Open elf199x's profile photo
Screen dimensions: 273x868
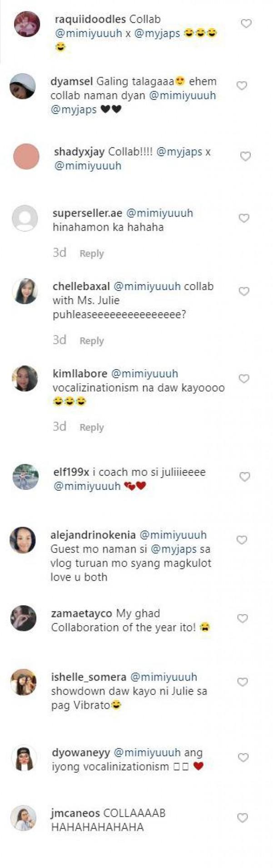point(25,477)
